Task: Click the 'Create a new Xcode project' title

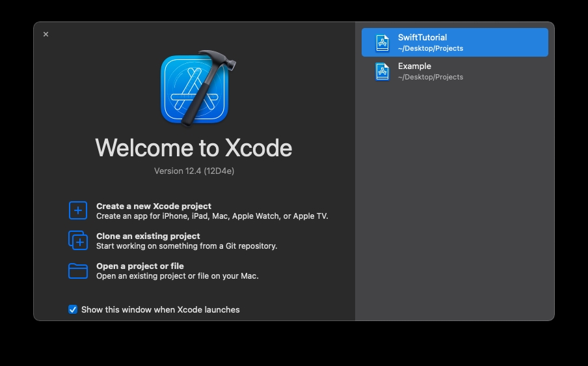Action: point(154,206)
